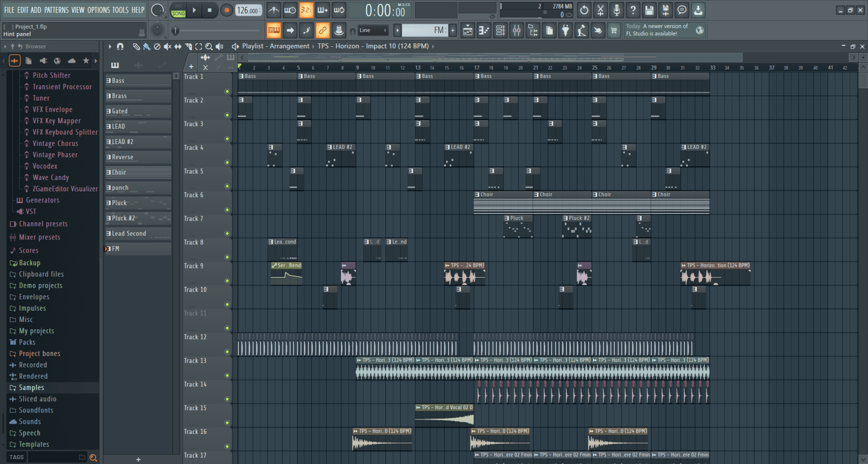The height and width of the screenshot is (464, 868).
Task: Click the render as audio icon
Action: click(665, 10)
